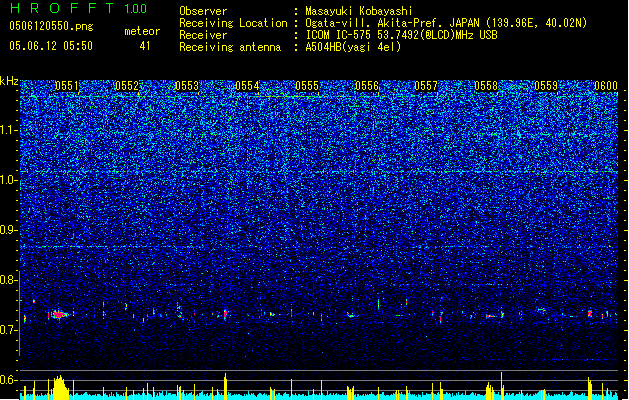Viewport: 629px width, 400px height.
Task: Click the 1.0 kHz axis label
Action: [9, 180]
